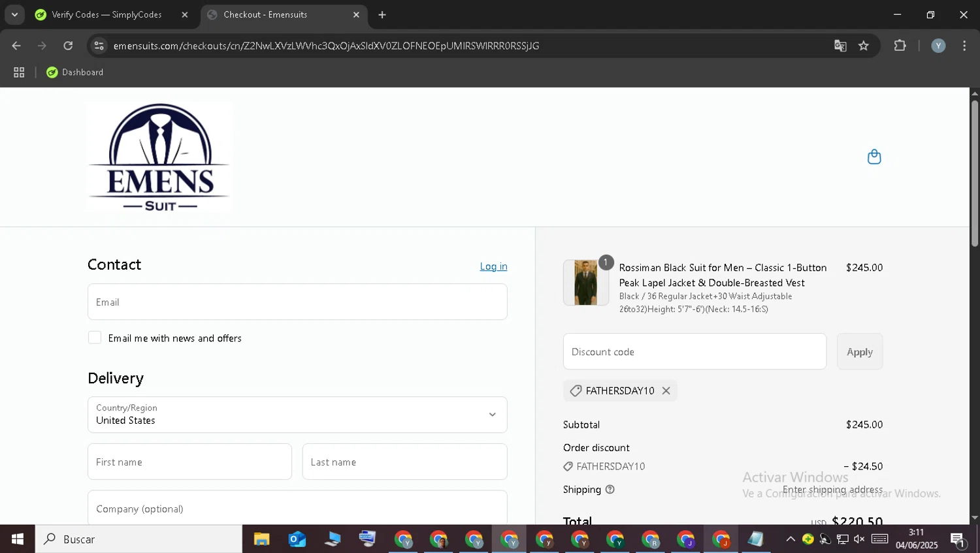This screenshot has width=980, height=553.
Task: View site information icon in address bar
Action: pyautogui.click(x=99, y=46)
